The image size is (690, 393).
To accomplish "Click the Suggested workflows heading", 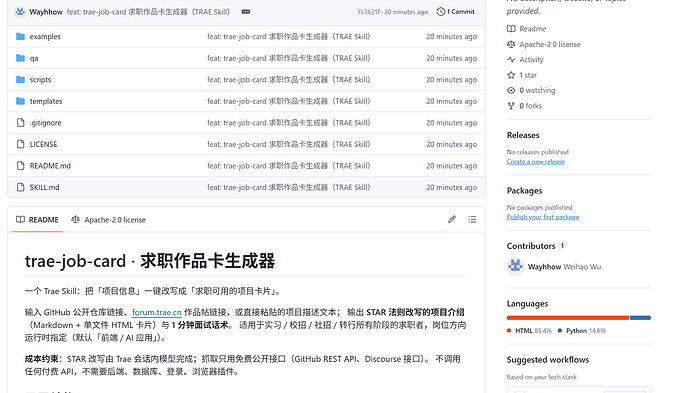I will coord(548,360).
